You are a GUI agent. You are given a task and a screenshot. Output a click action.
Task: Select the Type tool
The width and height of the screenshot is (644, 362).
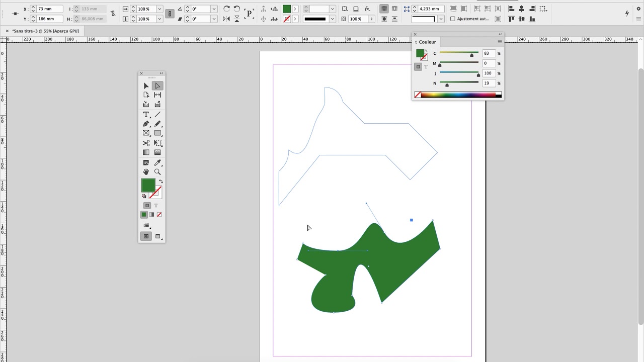(146, 115)
